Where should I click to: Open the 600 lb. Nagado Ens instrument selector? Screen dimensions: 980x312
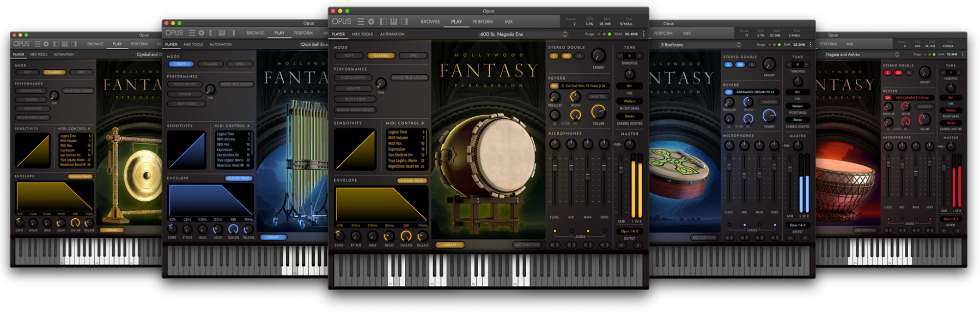(x=523, y=34)
